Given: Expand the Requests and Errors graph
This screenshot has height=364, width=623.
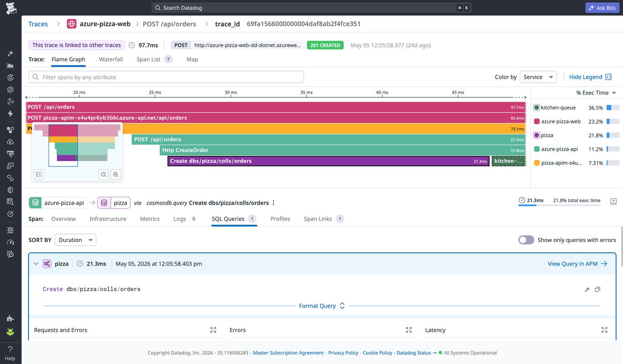Looking at the screenshot, I should click(213, 330).
